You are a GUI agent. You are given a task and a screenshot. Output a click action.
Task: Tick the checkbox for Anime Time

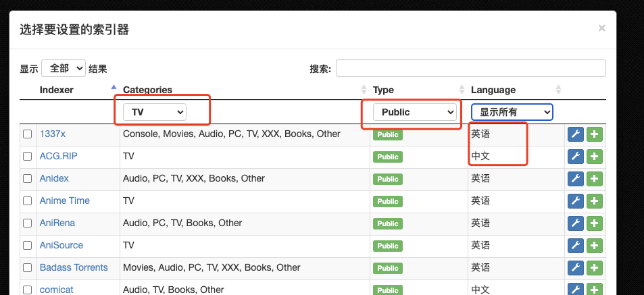(x=28, y=200)
